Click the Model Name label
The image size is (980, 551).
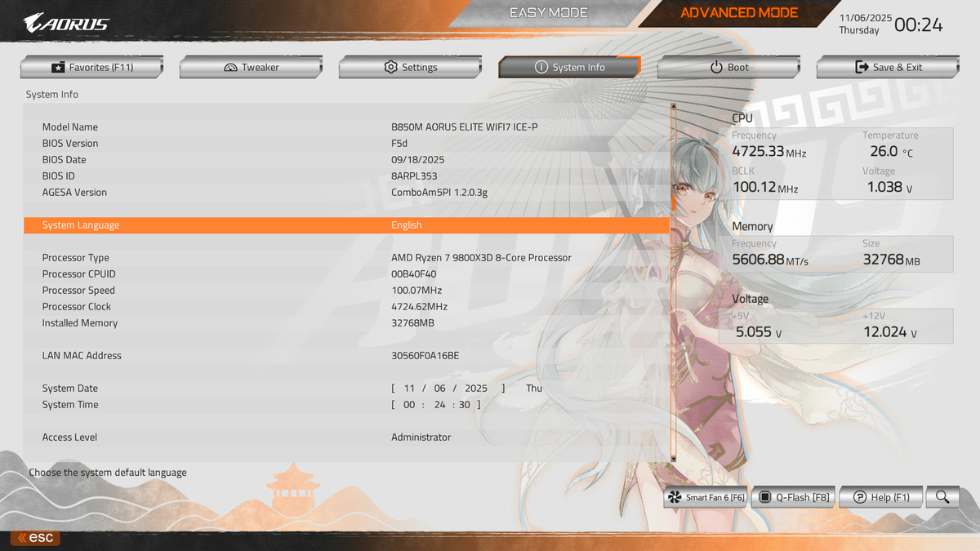pyautogui.click(x=70, y=127)
